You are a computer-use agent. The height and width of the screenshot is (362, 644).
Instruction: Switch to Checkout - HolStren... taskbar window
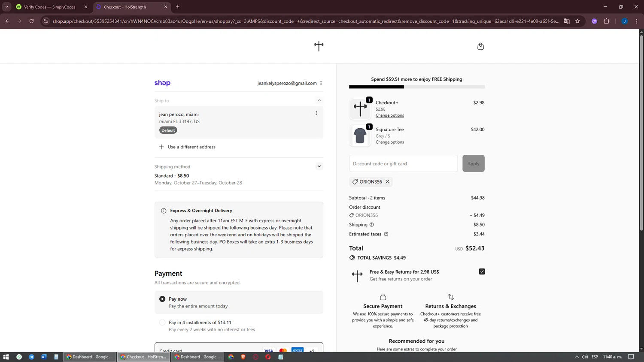[x=143, y=357]
